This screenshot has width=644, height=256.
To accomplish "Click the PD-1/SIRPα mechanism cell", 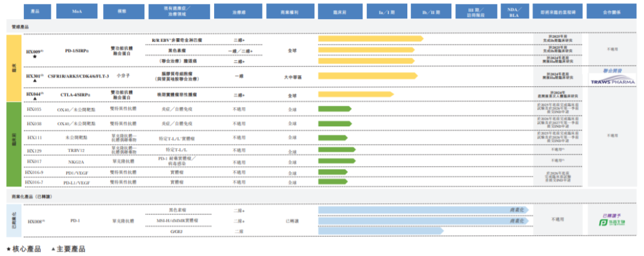I will [78, 51].
